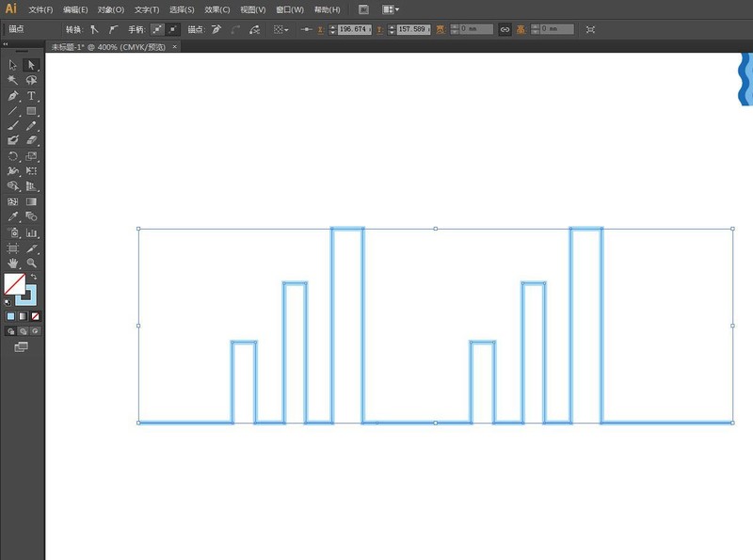
Task: Convert selected anchor points to corner
Action: 95,30
